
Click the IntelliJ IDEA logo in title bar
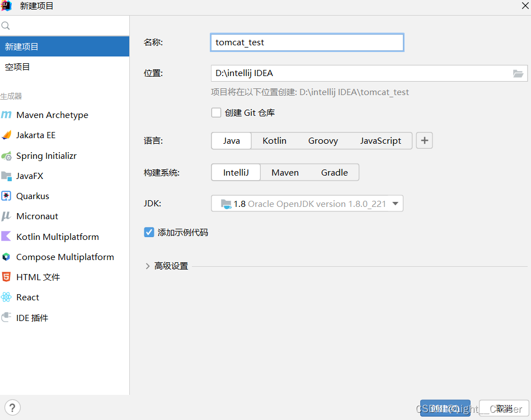click(x=6, y=6)
